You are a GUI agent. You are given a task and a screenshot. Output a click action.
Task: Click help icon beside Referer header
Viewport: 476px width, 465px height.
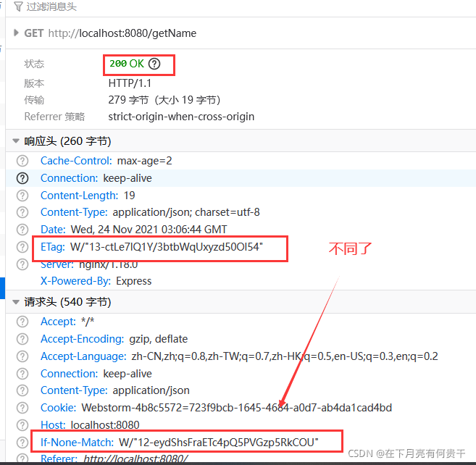pos(22,458)
